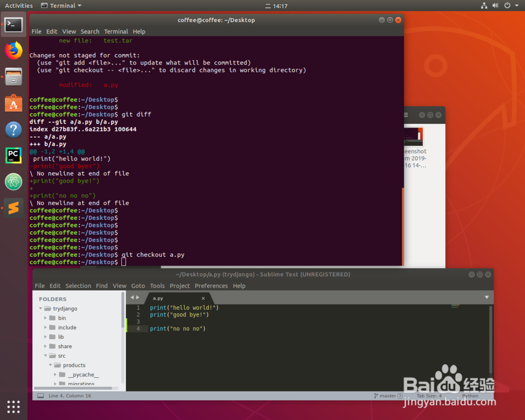Open the hamburger menu in Files window
This screenshot has height=420, width=525.
[406, 115]
